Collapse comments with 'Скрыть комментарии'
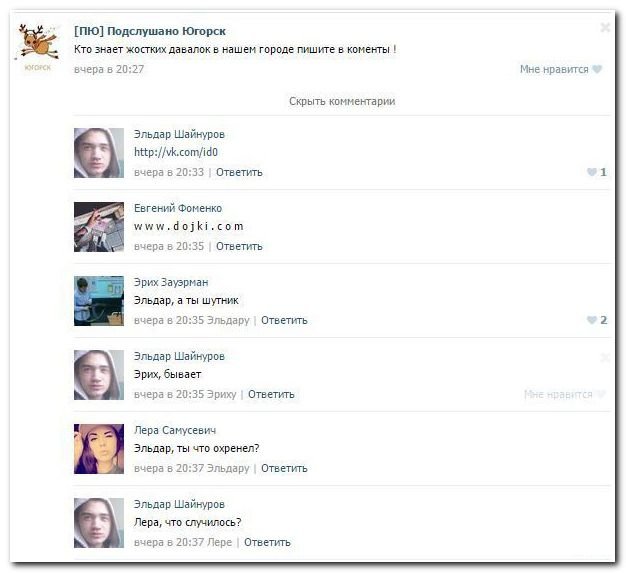Image resolution: width=626 pixels, height=573 pixels. click(342, 101)
